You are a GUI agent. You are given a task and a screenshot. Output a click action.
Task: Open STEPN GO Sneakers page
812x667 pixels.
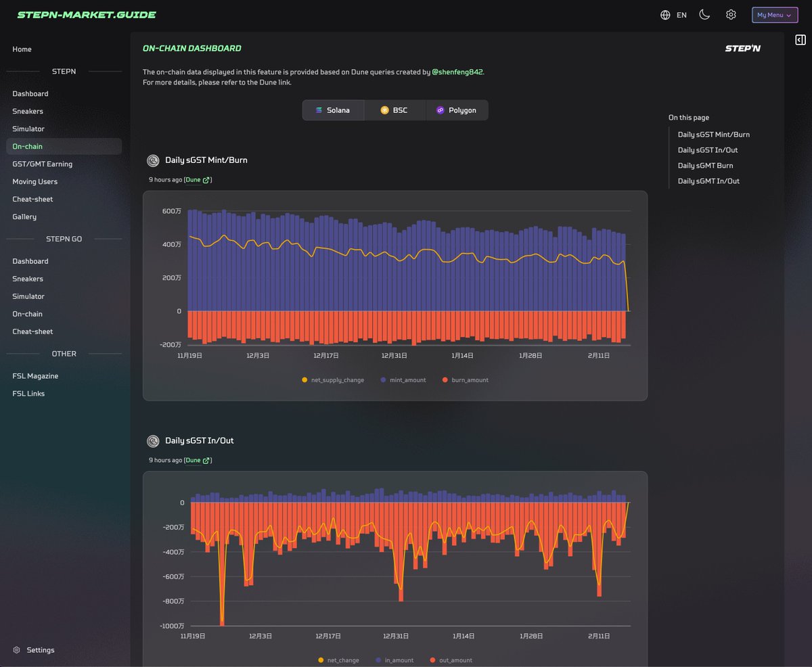click(28, 279)
